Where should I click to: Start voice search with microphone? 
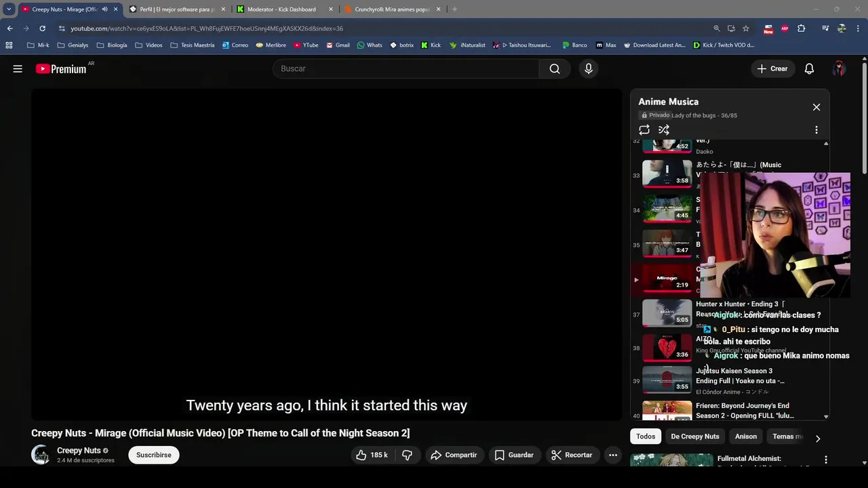(589, 68)
